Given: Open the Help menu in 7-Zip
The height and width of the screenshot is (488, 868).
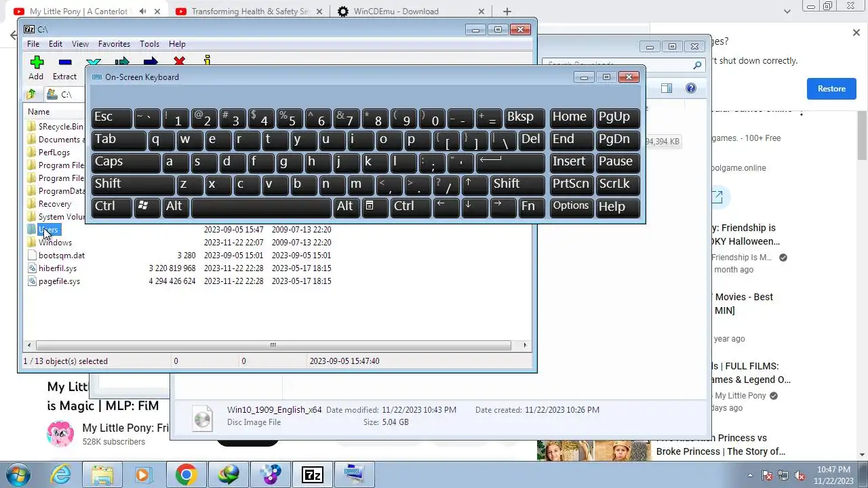Looking at the screenshot, I should click(x=177, y=44).
